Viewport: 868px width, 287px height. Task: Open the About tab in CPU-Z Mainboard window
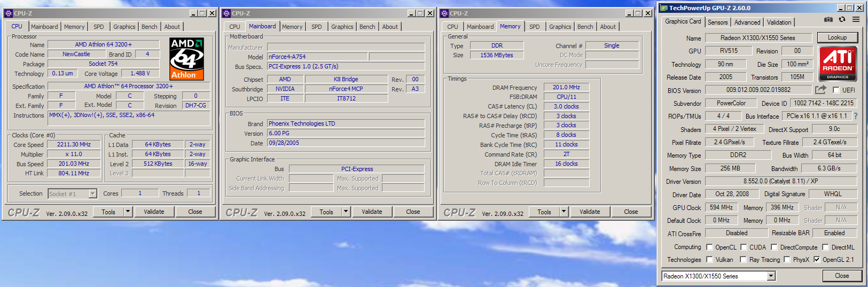coord(390,27)
